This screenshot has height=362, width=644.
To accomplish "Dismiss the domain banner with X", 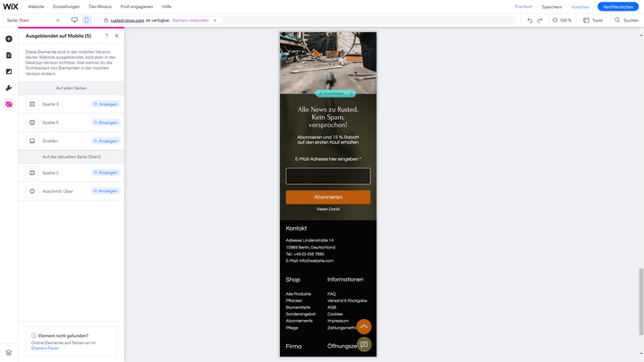I will tap(215, 20).
